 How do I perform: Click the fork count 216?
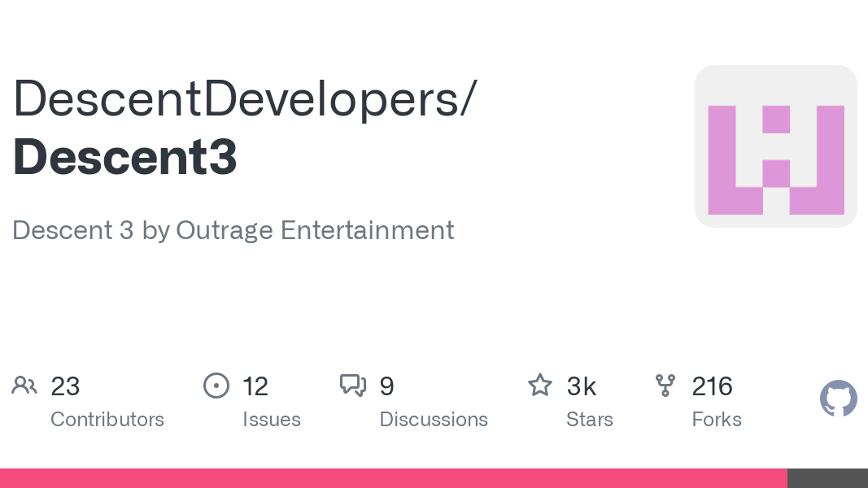pyautogui.click(x=713, y=386)
